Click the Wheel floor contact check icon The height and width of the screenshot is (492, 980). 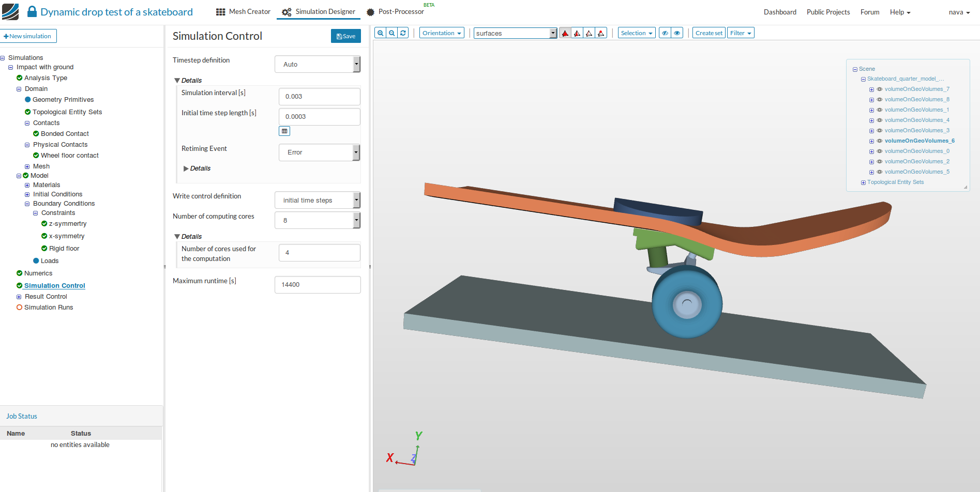(36, 156)
